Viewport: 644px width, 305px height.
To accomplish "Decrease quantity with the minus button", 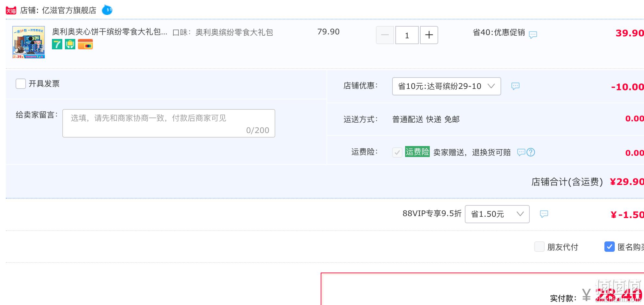I will [385, 35].
